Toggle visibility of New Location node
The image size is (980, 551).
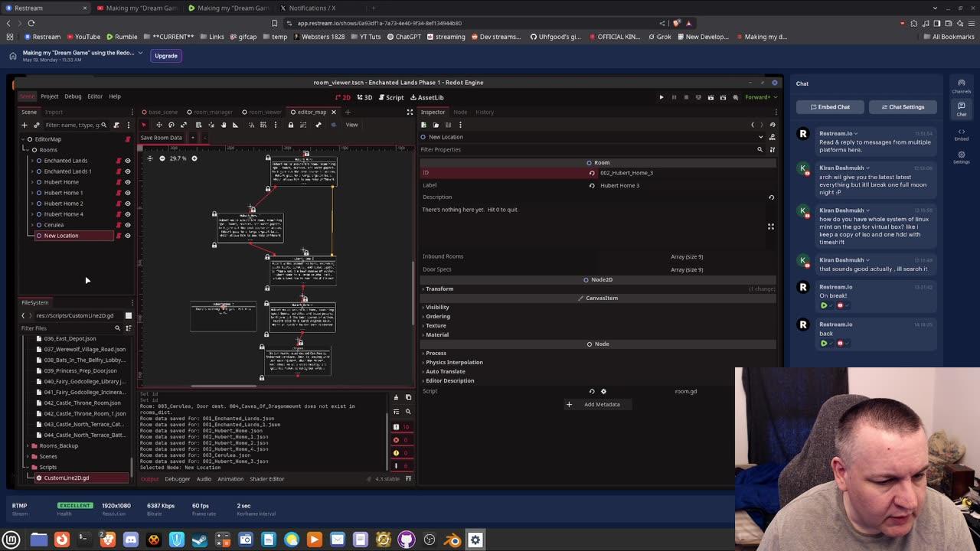click(128, 236)
